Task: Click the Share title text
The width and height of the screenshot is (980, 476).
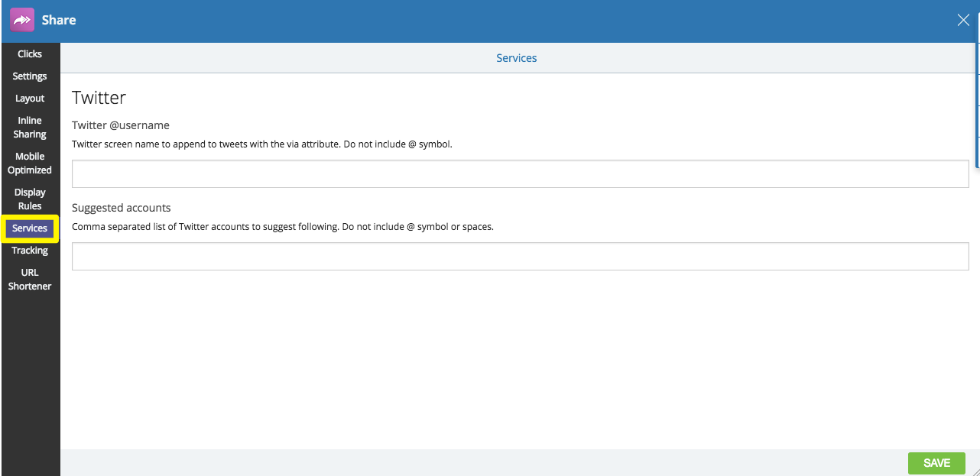Action: (59, 20)
